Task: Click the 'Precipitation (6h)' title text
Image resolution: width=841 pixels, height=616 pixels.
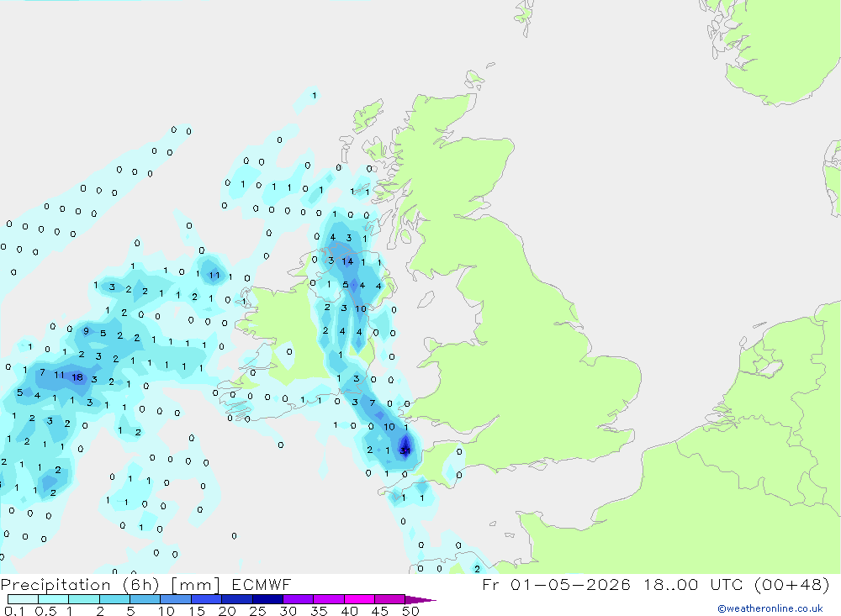Action: click(x=80, y=585)
